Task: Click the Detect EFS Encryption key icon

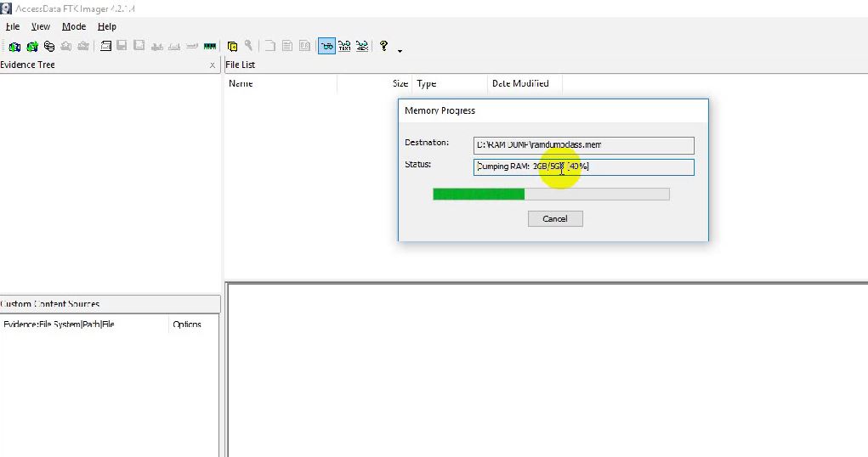Action: (x=248, y=46)
